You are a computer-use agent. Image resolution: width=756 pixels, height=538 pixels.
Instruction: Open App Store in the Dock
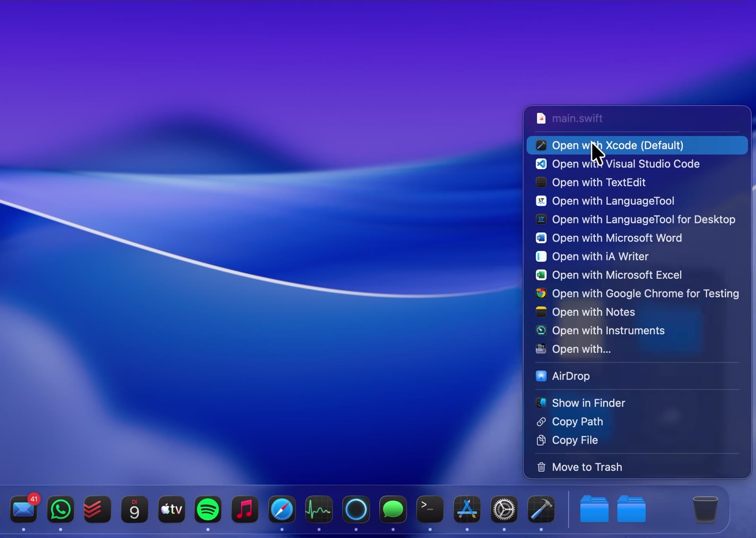tap(467, 509)
